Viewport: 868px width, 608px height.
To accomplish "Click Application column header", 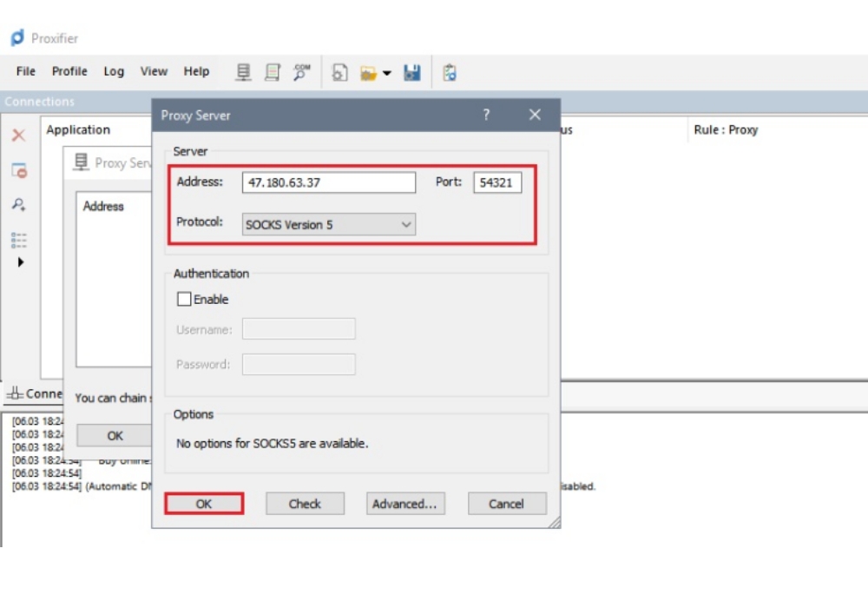I will [78, 129].
